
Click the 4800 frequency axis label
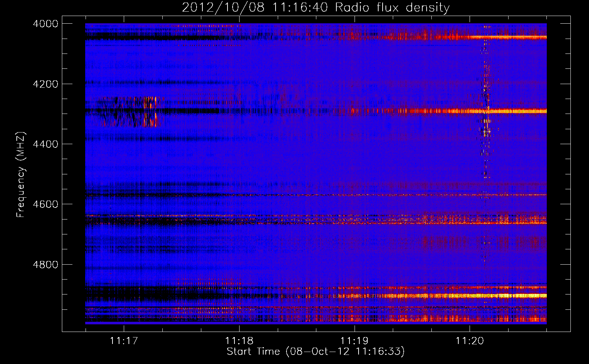point(46,265)
